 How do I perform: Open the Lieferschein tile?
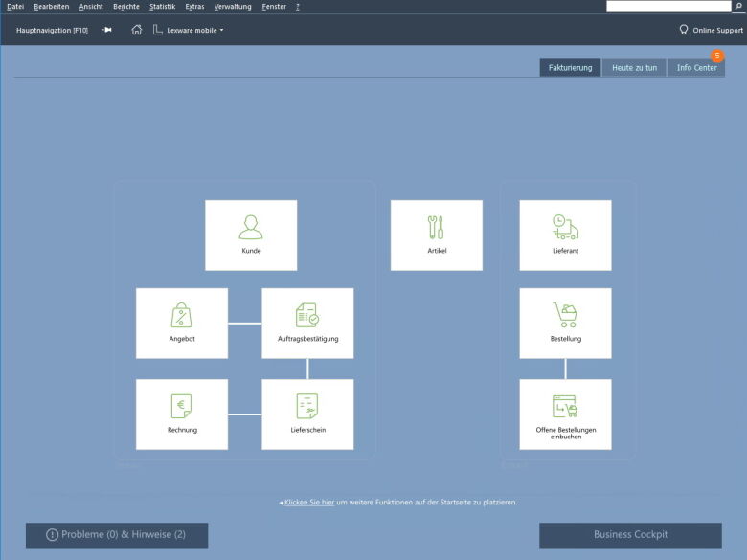307,414
